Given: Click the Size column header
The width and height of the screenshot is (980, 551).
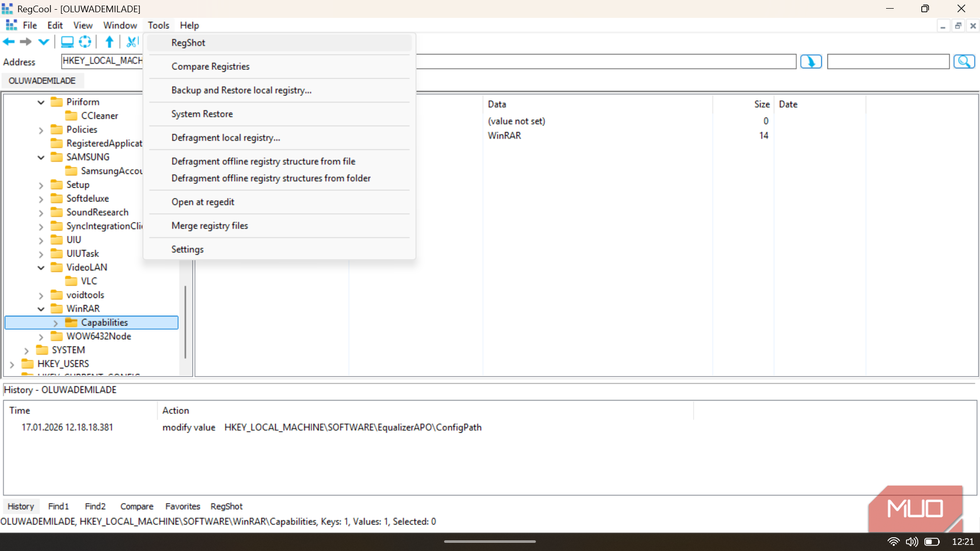Looking at the screenshot, I should click(743, 104).
